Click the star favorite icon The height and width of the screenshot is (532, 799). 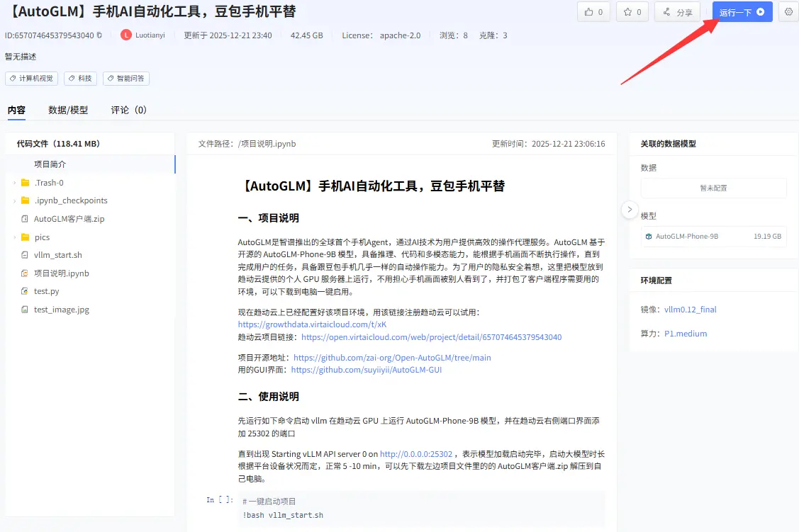[x=627, y=12]
